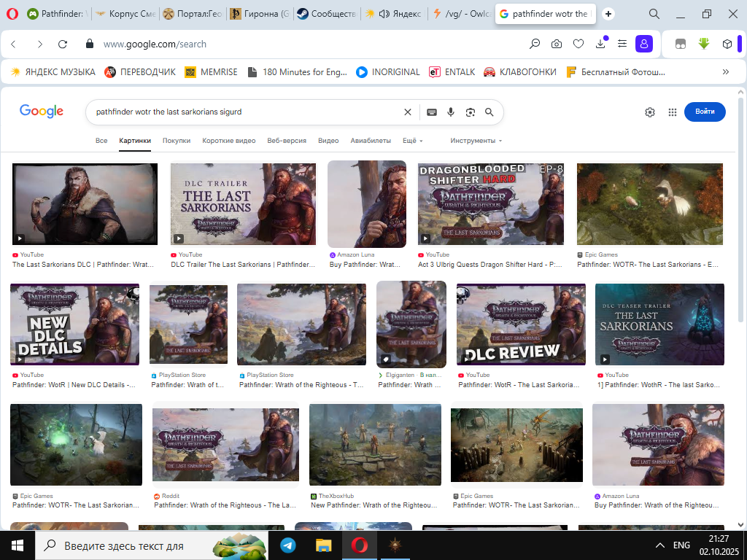
Task: Switch to Веб-версия tab
Action: tap(287, 141)
